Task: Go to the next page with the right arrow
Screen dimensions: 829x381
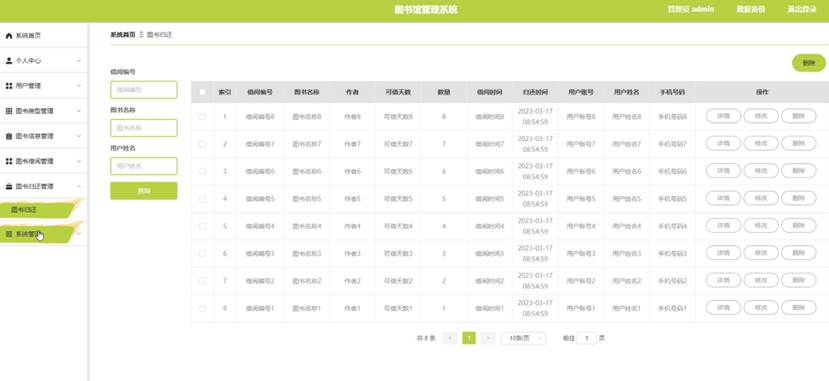Action: (489, 338)
